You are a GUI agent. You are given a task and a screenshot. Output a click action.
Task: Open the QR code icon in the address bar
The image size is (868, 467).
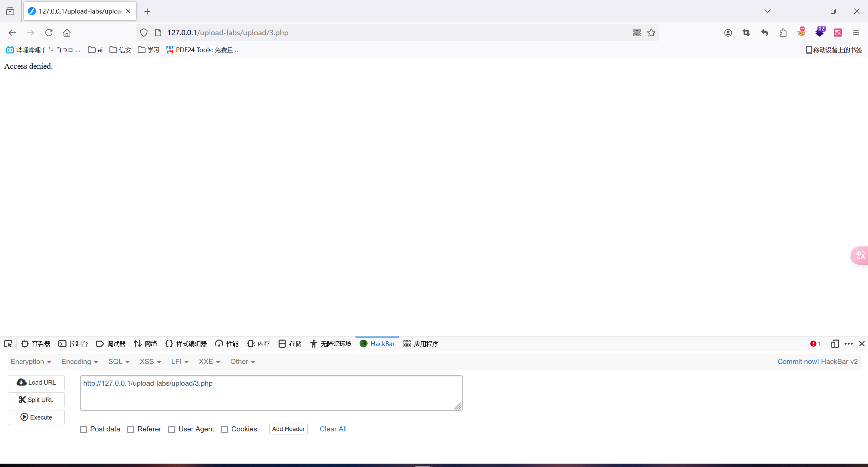[637, 33]
